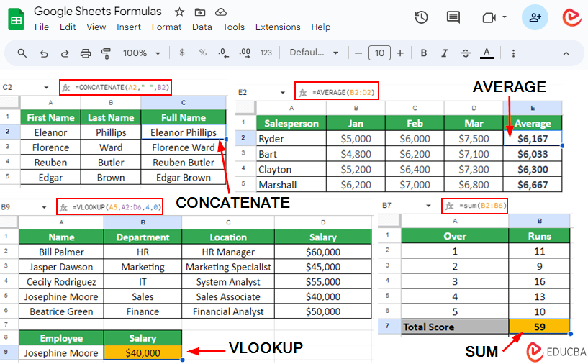
Task: Click the VLOOKUP formula bar
Action: tap(109, 206)
